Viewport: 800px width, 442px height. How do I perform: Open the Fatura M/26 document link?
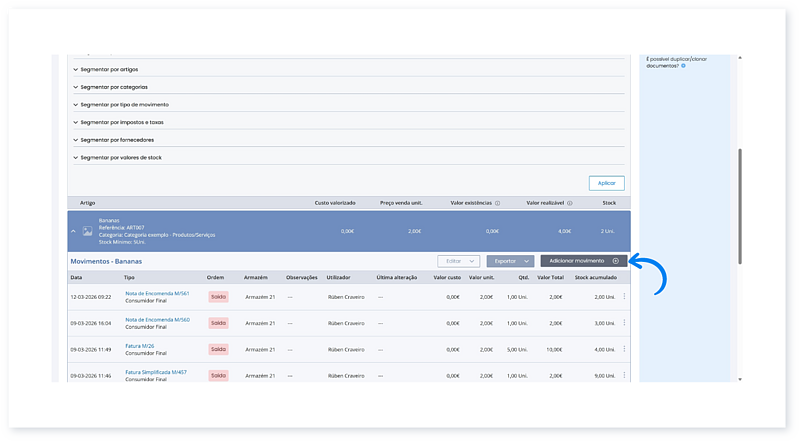139,345
